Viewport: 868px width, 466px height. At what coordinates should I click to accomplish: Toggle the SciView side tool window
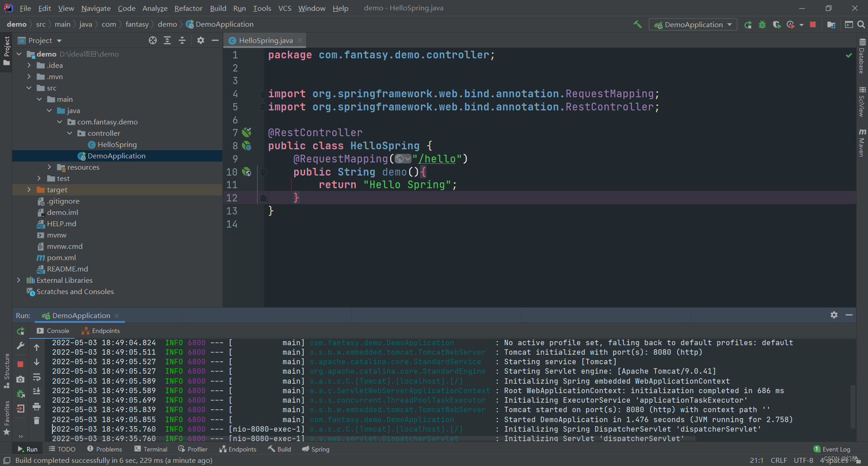[862, 102]
